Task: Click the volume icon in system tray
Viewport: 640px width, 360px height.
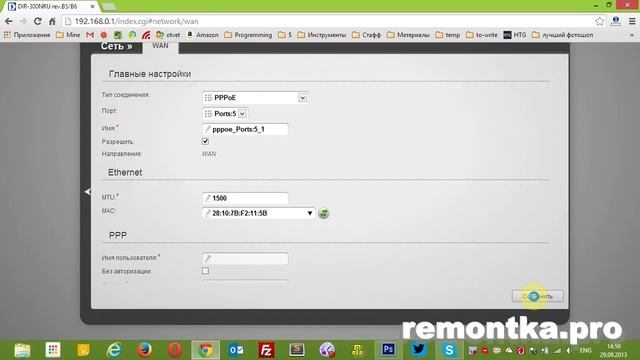Action: pos(569,351)
